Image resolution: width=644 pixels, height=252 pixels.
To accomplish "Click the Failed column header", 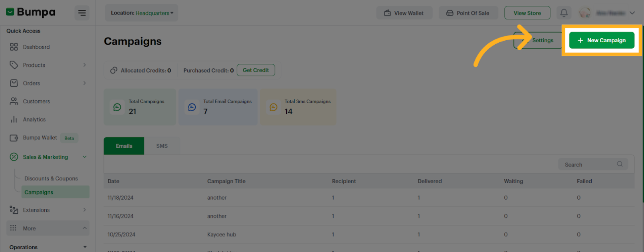I will coord(584,181).
